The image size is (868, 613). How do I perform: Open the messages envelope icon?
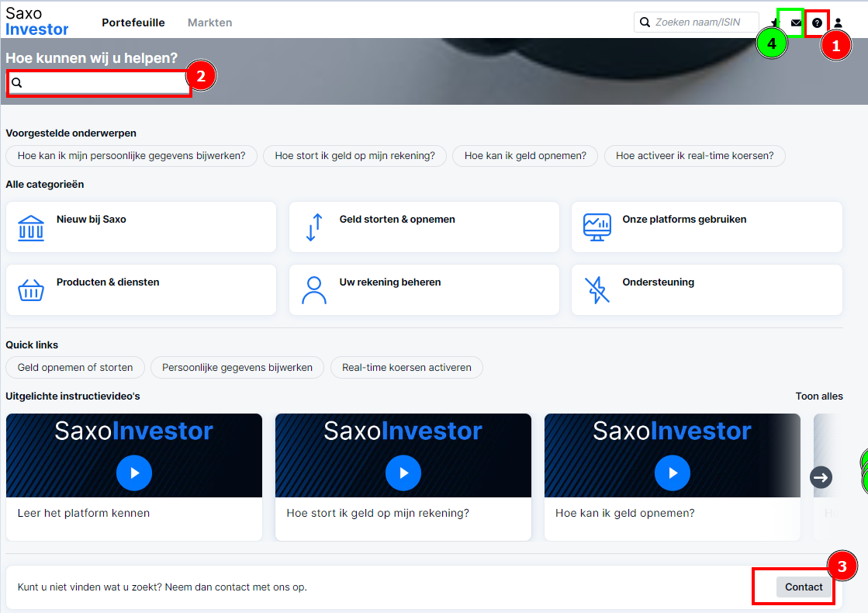click(x=796, y=23)
